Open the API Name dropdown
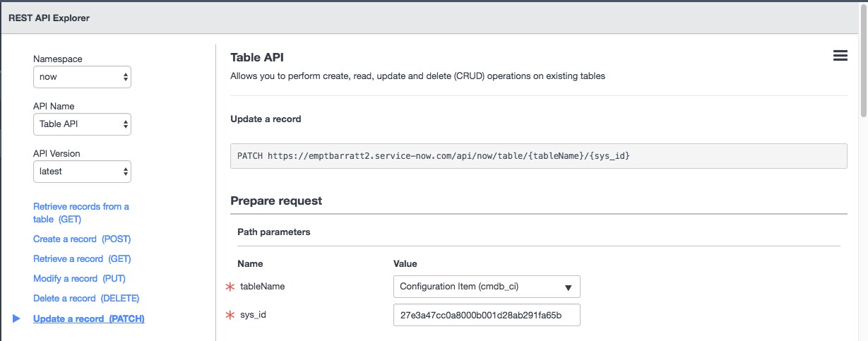The height and width of the screenshot is (341, 868). pyautogui.click(x=82, y=124)
